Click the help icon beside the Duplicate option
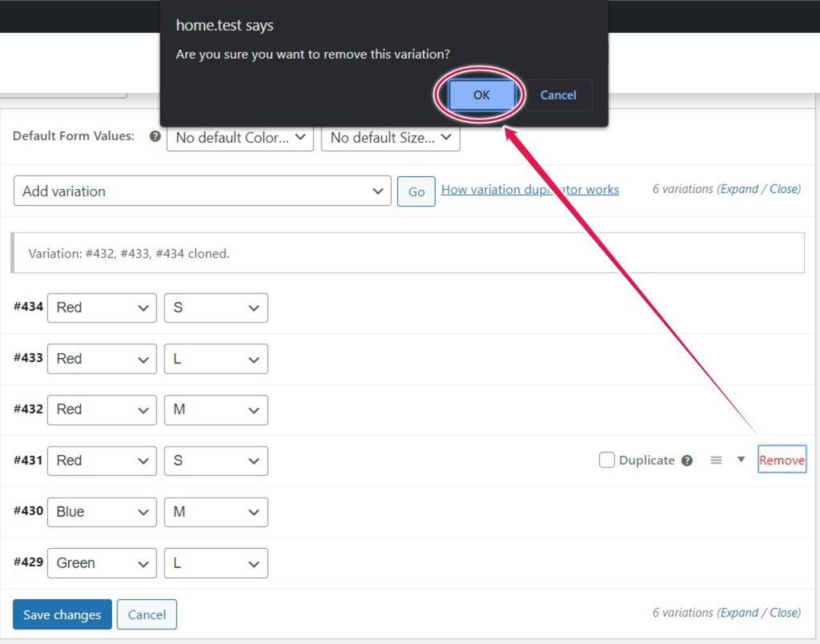820x644 pixels. tap(688, 460)
